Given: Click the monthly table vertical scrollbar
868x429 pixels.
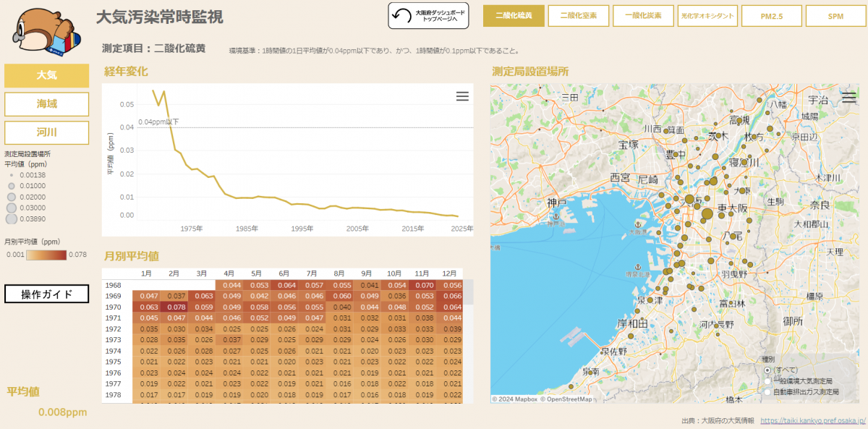Looking at the screenshot, I should [x=468, y=292].
